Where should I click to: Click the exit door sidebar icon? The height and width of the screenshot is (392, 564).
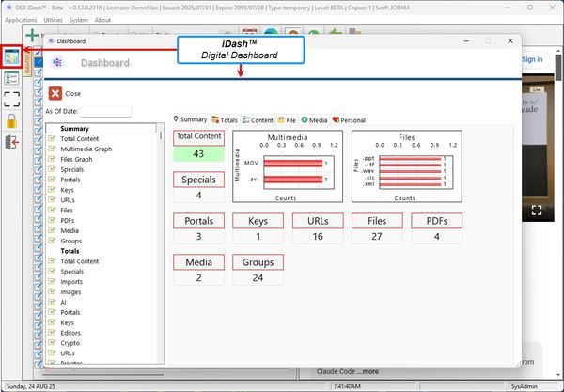pos(11,143)
